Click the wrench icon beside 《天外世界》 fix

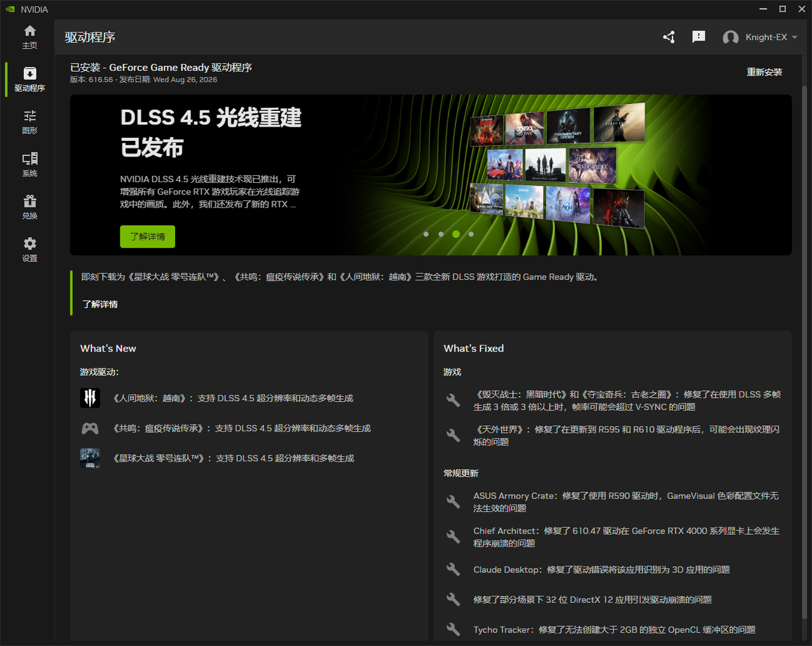453,435
